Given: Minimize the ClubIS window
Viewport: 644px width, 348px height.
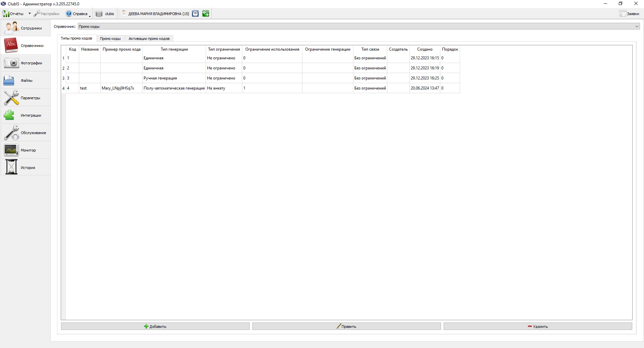Looking at the screenshot, I should pyautogui.click(x=605, y=4).
